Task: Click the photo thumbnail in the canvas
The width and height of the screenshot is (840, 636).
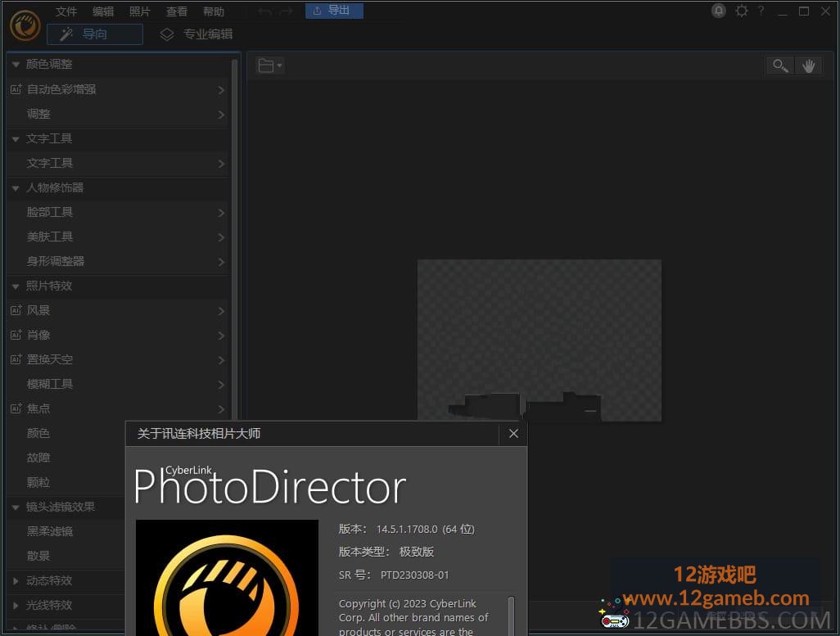Action: click(x=539, y=341)
